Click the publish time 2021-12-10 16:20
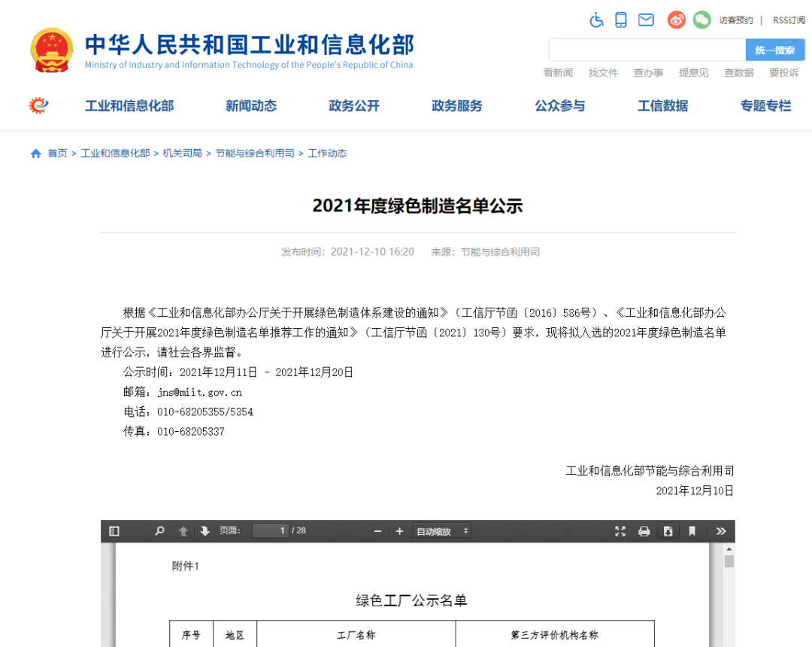Viewport: 812px width, 647px height. [x=372, y=252]
